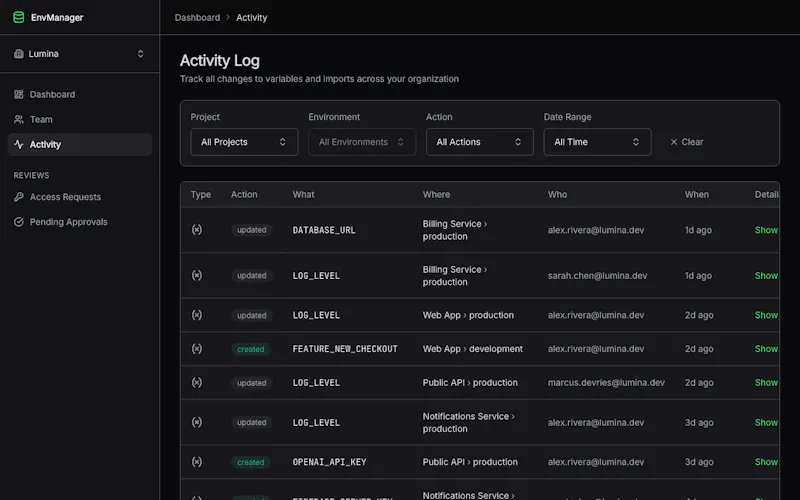This screenshot has height=500, width=800.
Task: Click the What column header
Action: pos(304,194)
